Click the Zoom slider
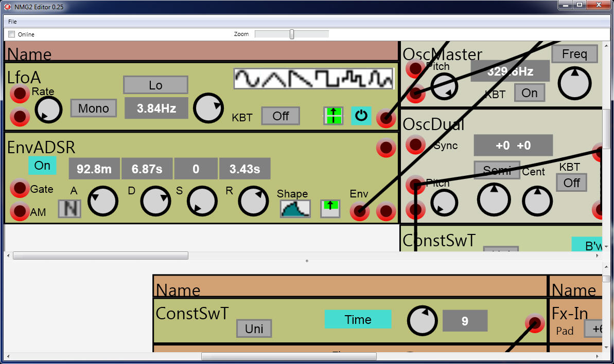The height and width of the screenshot is (364, 614). [x=292, y=34]
